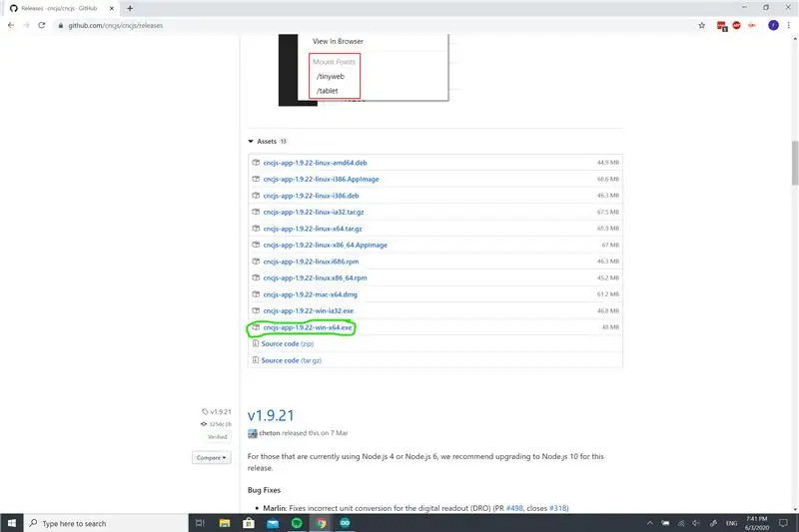The width and height of the screenshot is (799, 532).
Task: Collapse the Assets list
Action: coord(267,141)
